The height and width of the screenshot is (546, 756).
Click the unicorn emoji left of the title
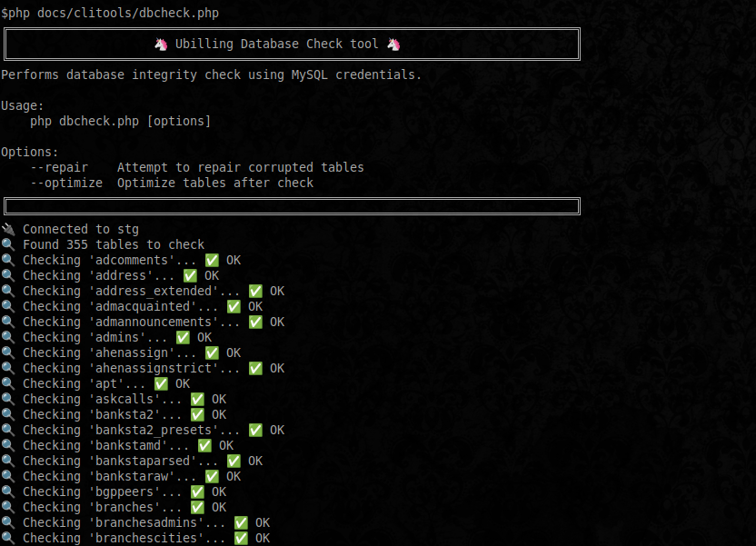tap(161, 44)
